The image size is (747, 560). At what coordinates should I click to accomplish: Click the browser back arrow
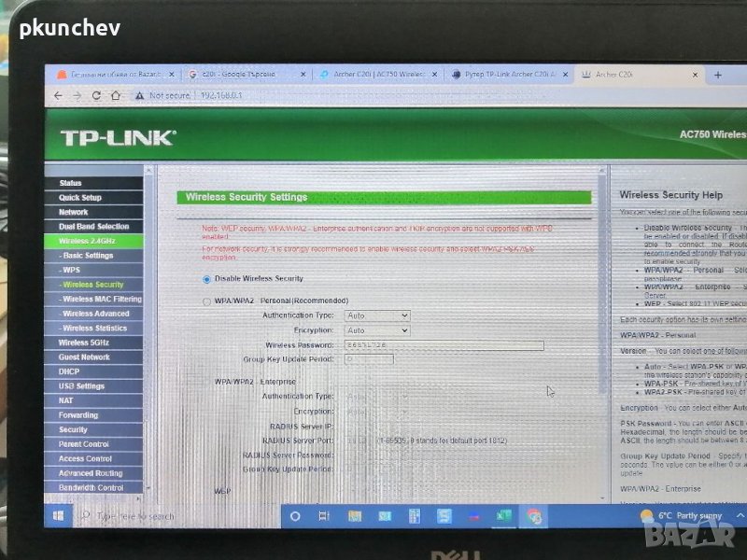coord(58,95)
